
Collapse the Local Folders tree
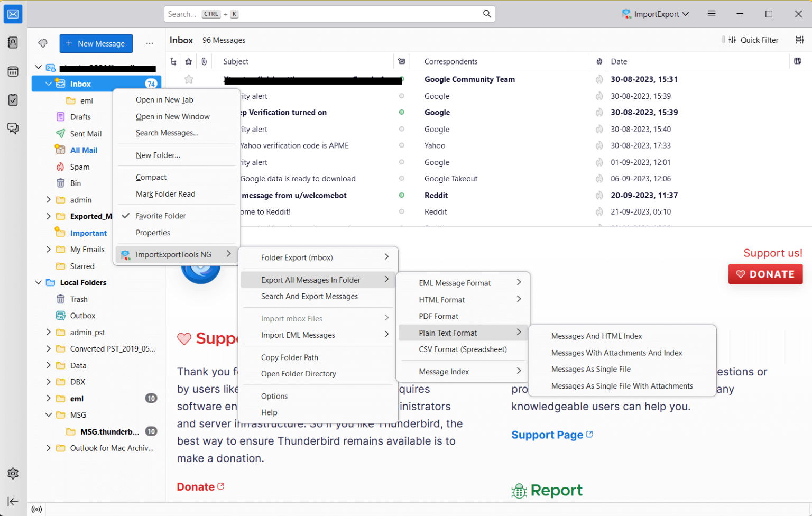pyautogui.click(x=38, y=282)
